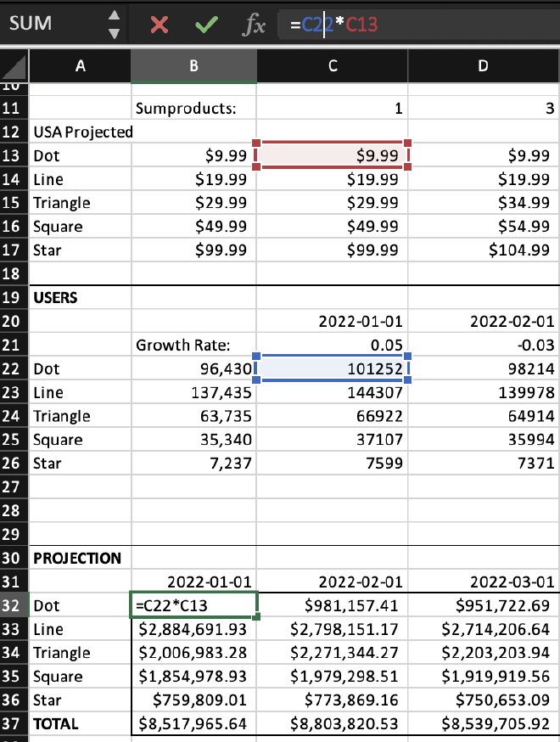Click cell B32 containing =C22*C13
560x742 pixels.
pos(193,605)
